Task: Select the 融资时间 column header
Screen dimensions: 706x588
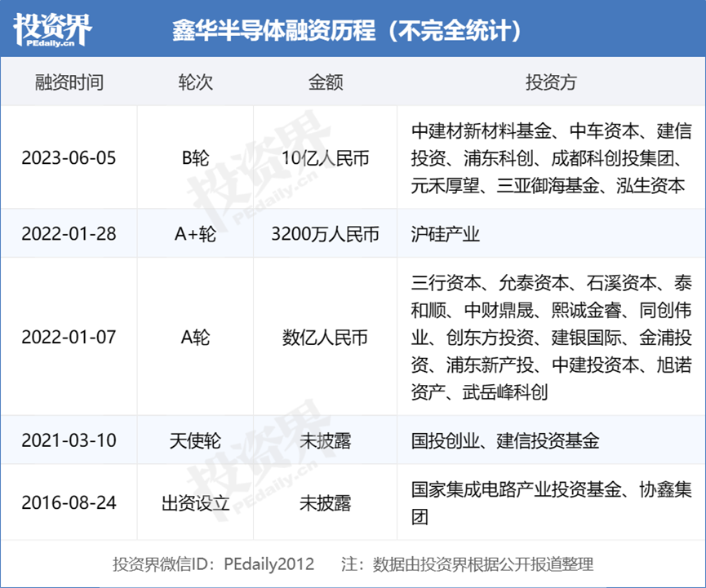Action: click(69, 82)
